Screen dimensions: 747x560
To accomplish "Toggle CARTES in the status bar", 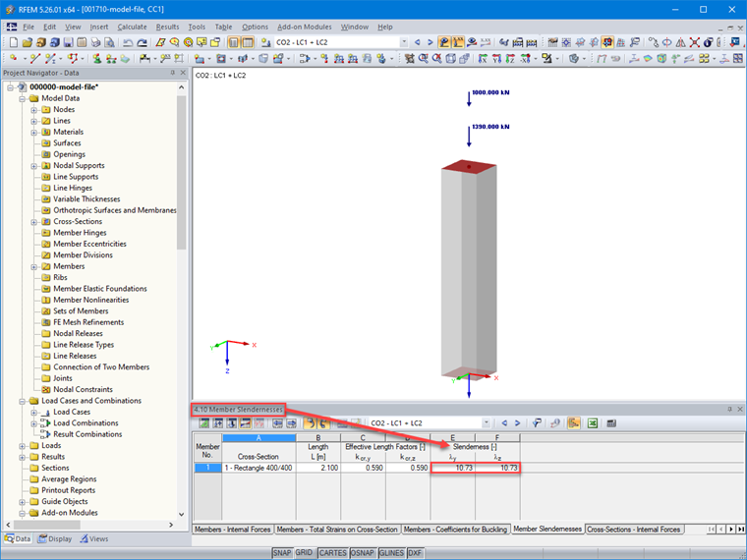I will pyautogui.click(x=332, y=553).
